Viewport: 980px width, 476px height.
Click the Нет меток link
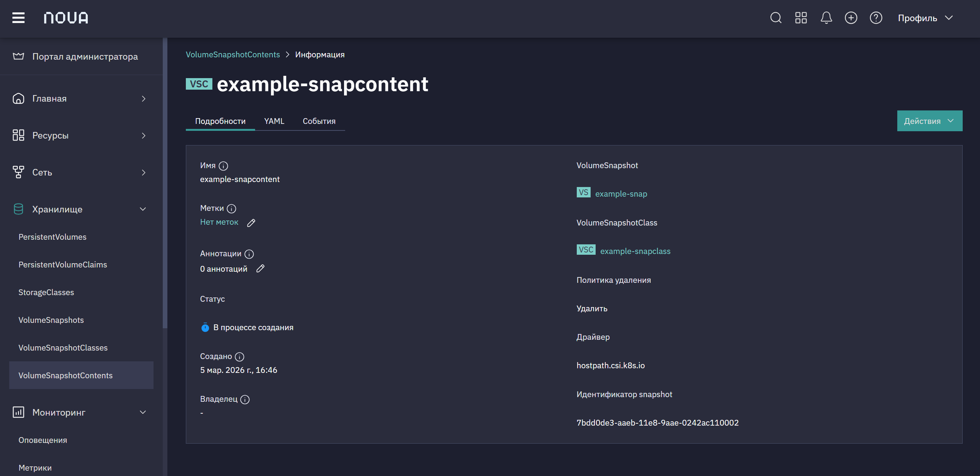click(219, 222)
